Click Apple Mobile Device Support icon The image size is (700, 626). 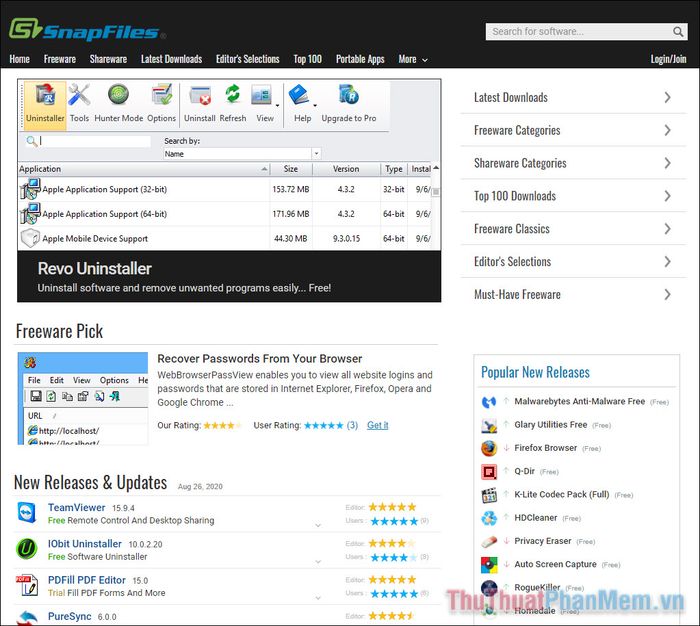tap(30, 238)
